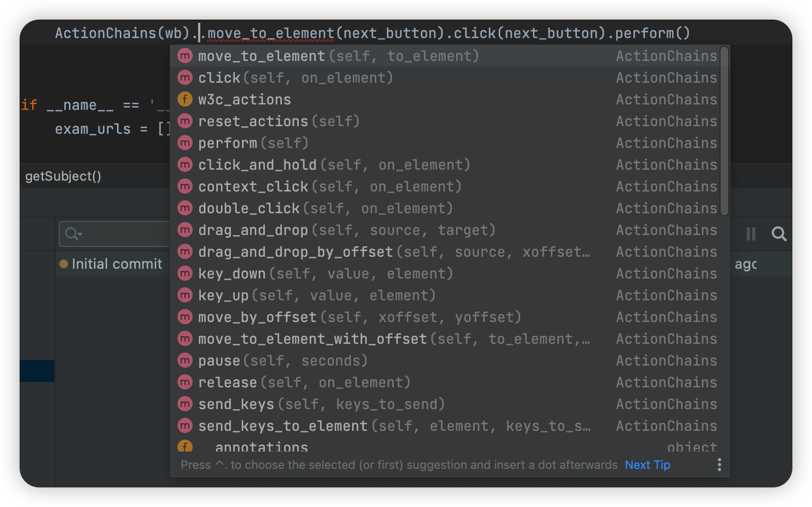The image size is (812, 507).
Task: Click the Next Tip link
Action: coord(647,465)
